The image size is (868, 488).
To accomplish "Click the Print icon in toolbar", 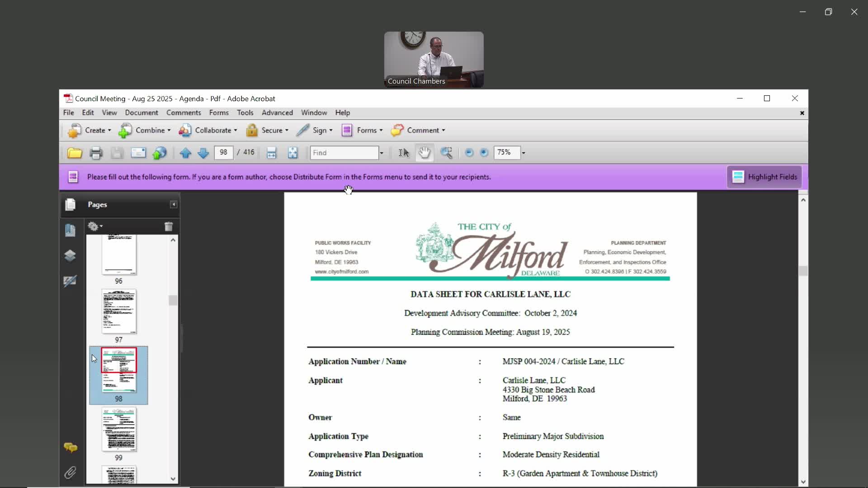I will pos(96,153).
